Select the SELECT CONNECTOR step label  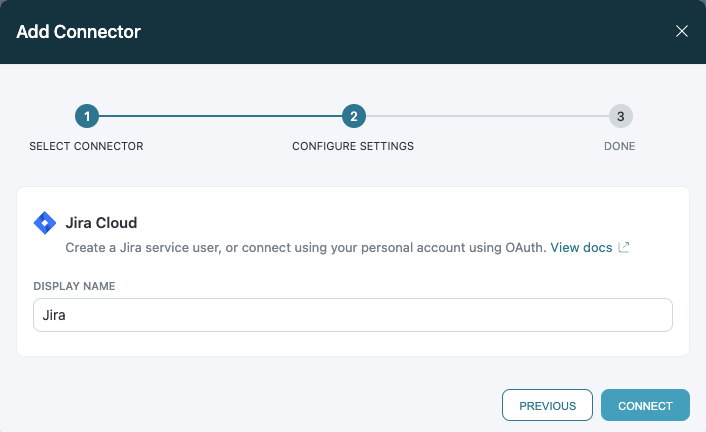coord(87,146)
